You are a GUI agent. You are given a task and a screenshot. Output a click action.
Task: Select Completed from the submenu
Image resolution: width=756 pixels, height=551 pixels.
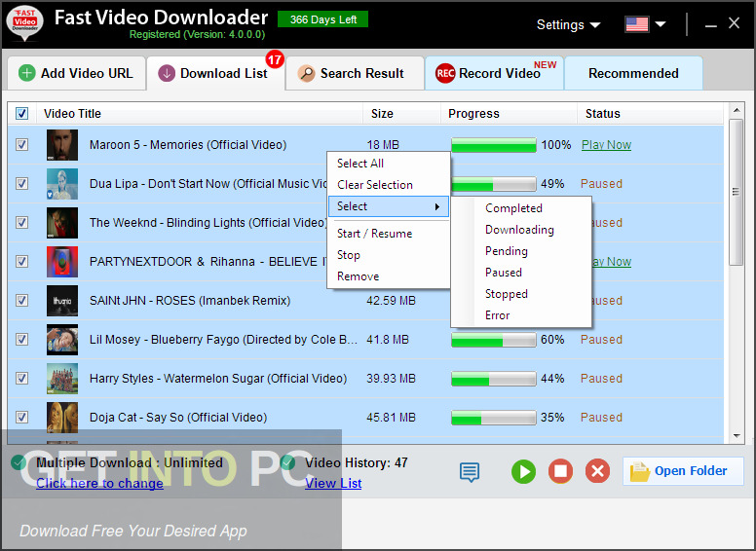521,208
